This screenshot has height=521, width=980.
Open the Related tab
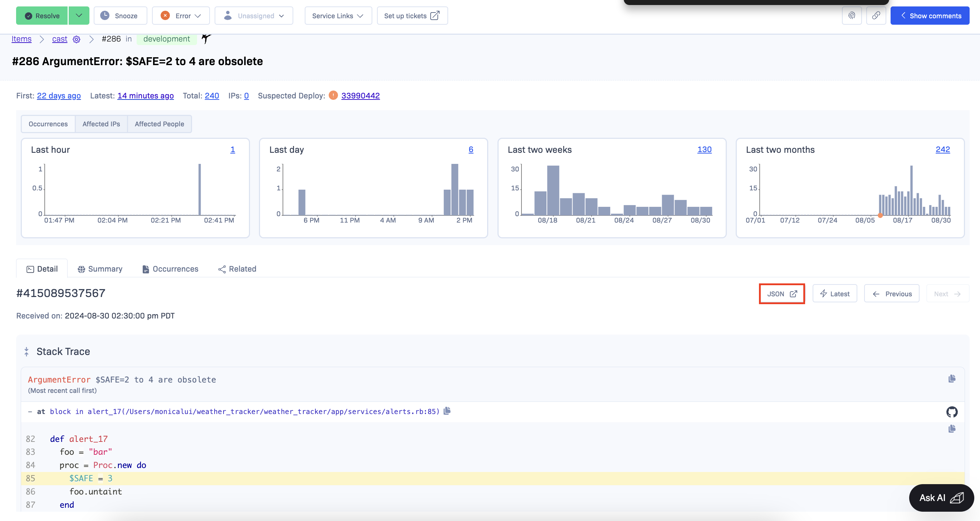point(237,269)
